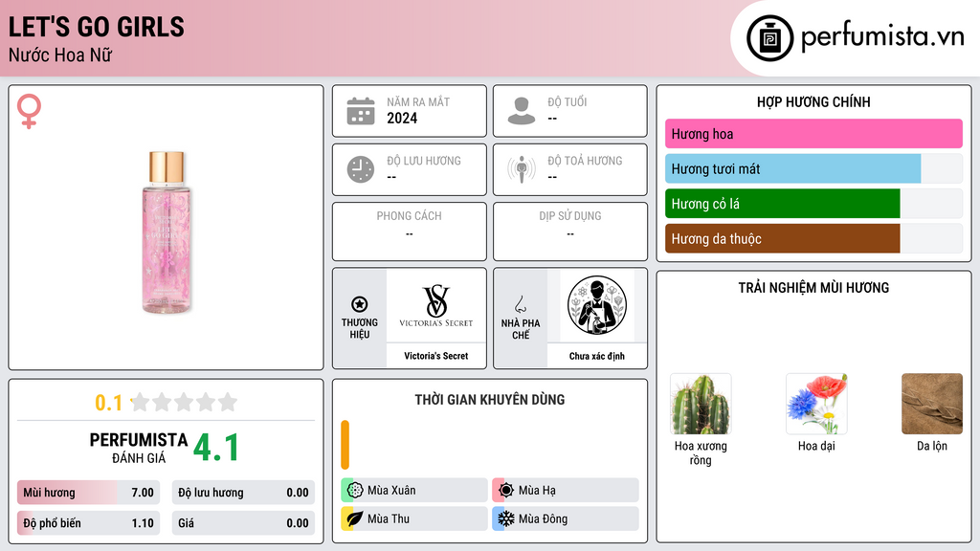Screen dimensions: 980x551
Task: Click the release year 2024 value
Action: point(402,118)
